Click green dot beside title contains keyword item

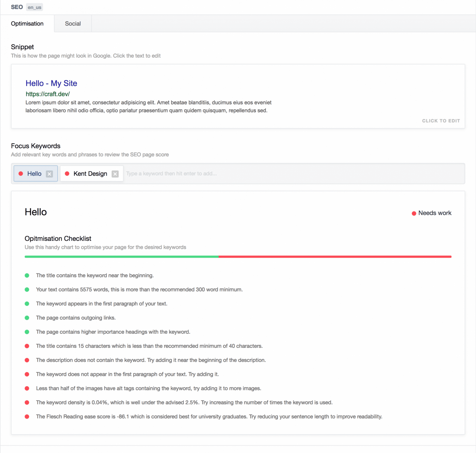click(x=27, y=276)
